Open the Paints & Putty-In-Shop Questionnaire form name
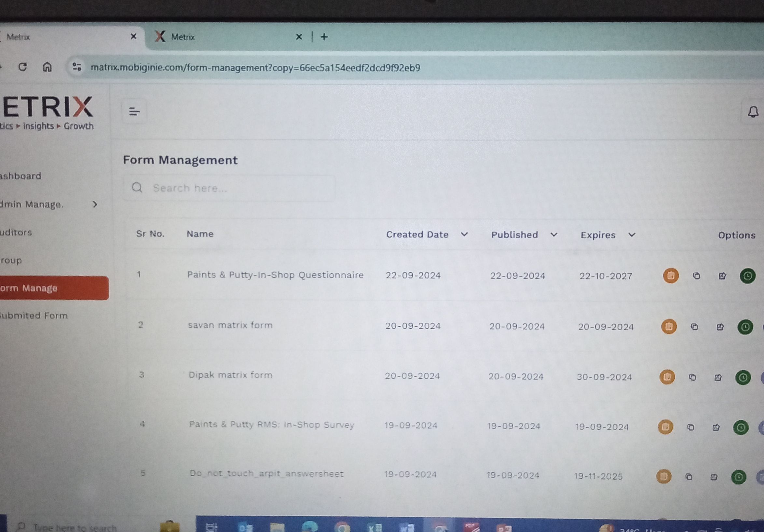The width and height of the screenshot is (764, 532). (275, 275)
